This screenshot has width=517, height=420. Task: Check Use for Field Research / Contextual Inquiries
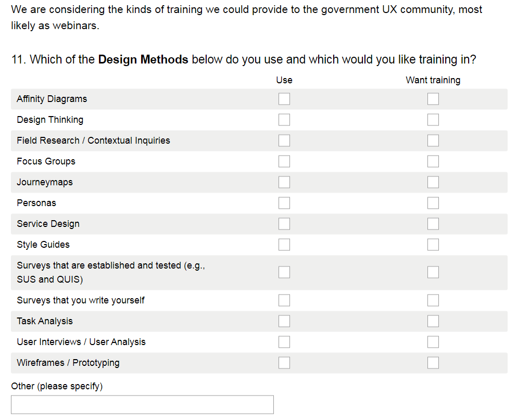click(284, 141)
